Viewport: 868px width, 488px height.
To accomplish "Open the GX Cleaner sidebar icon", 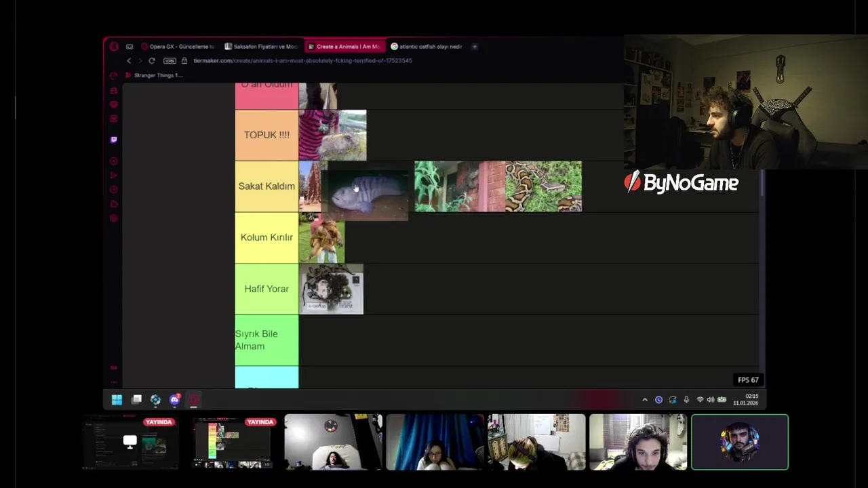I will coord(113,90).
